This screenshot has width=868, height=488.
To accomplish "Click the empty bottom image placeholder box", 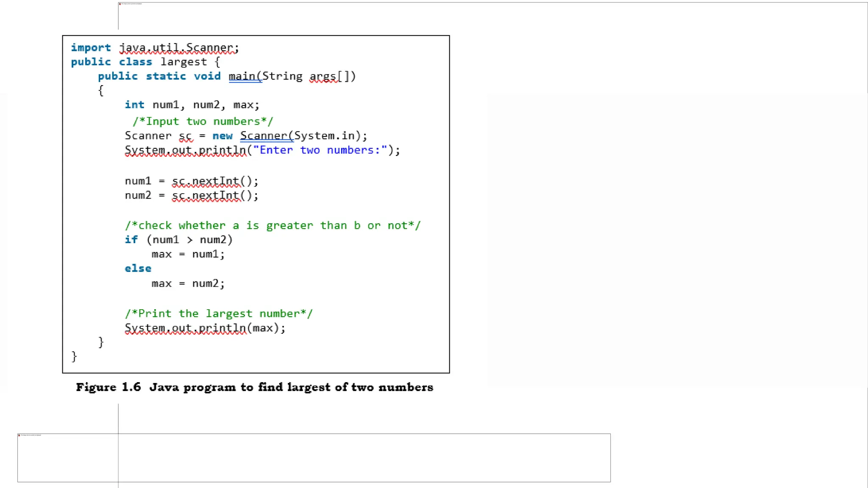I will [314, 458].
